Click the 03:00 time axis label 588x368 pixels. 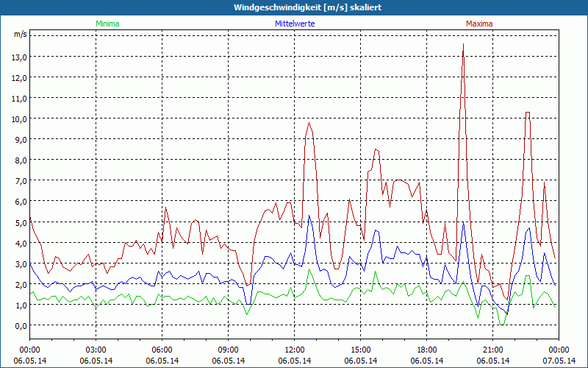[x=96, y=350]
